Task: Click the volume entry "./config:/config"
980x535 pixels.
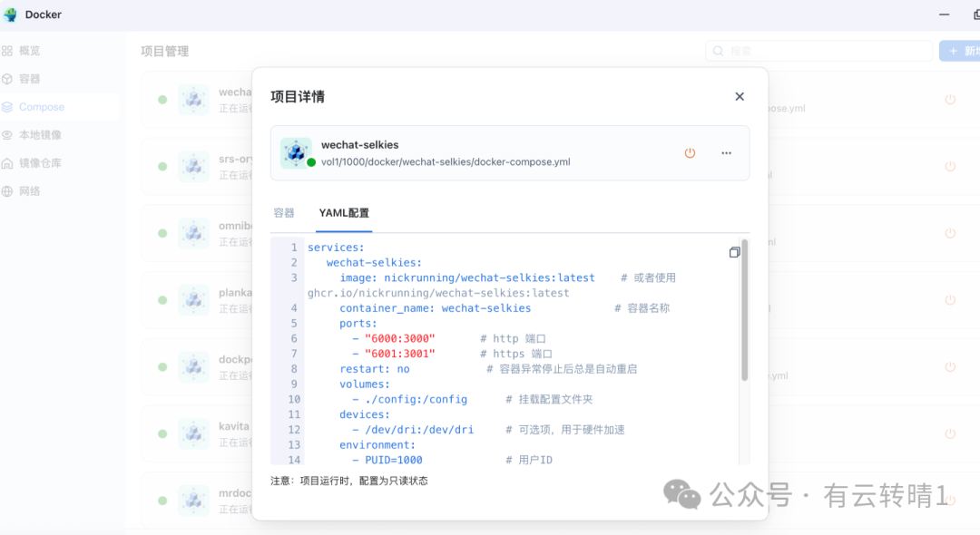Action: click(416, 400)
